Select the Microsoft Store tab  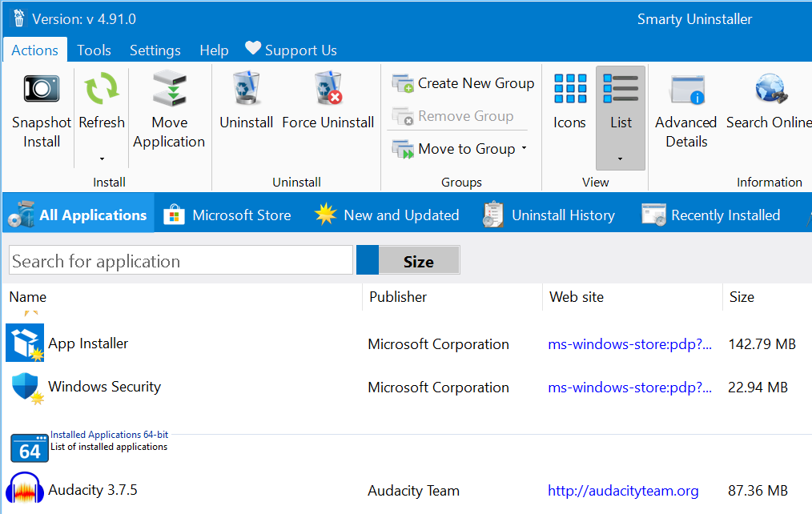[x=228, y=215]
